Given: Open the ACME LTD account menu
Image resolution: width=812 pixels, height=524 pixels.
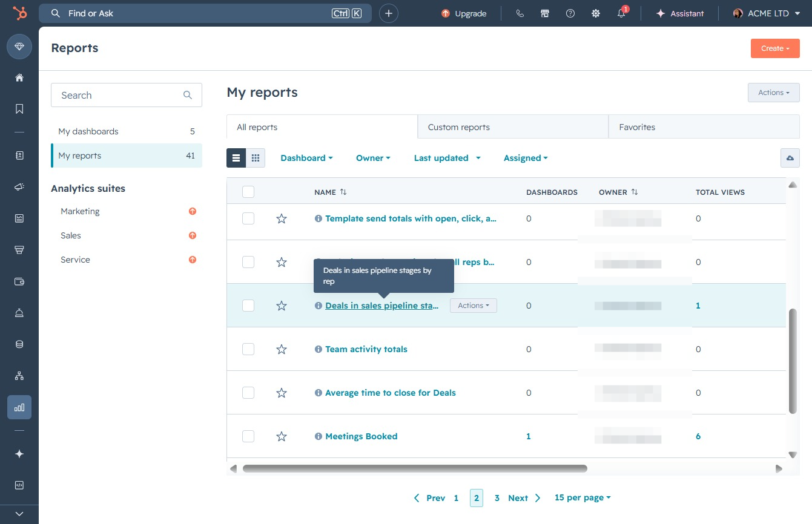Looking at the screenshot, I should [x=767, y=13].
